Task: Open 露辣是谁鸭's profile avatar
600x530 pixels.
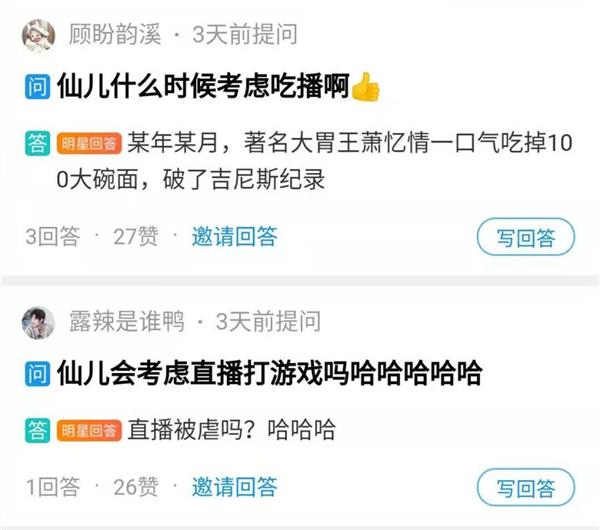Action: (x=38, y=323)
